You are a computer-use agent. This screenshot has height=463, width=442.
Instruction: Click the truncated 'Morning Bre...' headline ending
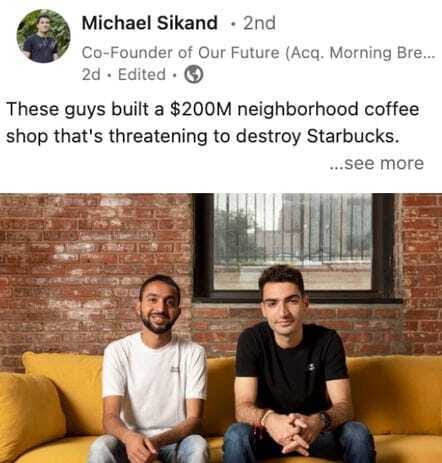(382, 53)
